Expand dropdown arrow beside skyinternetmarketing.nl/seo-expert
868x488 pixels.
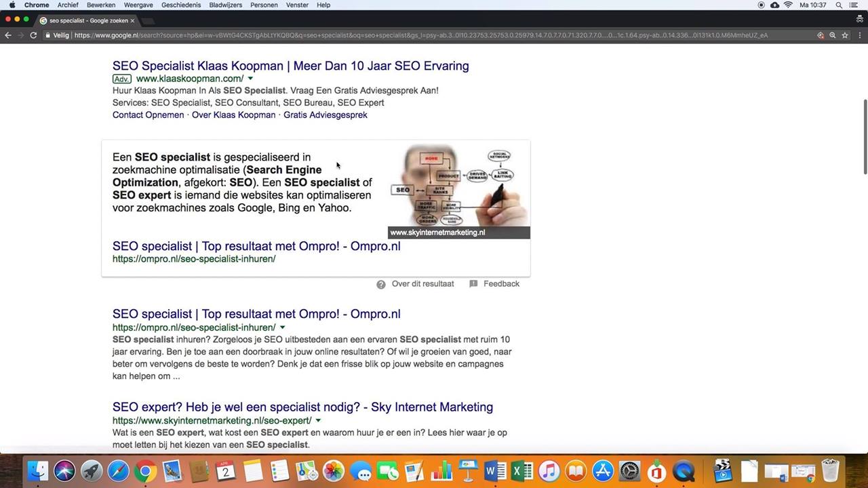click(318, 421)
